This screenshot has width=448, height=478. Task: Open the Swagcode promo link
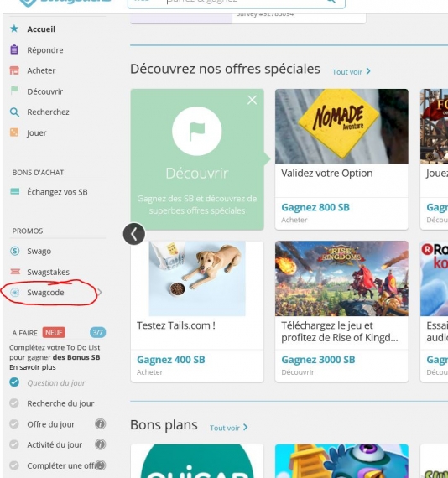point(45,293)
